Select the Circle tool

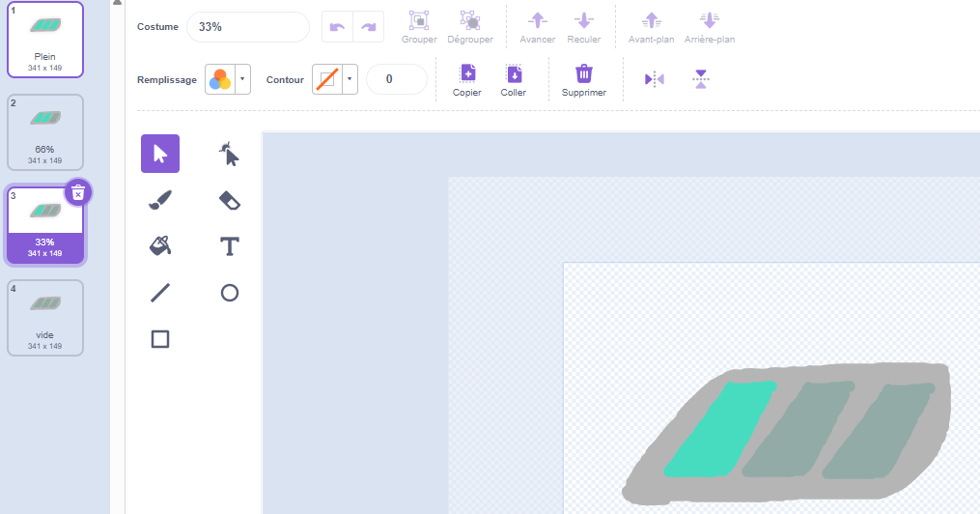point(230,293)
